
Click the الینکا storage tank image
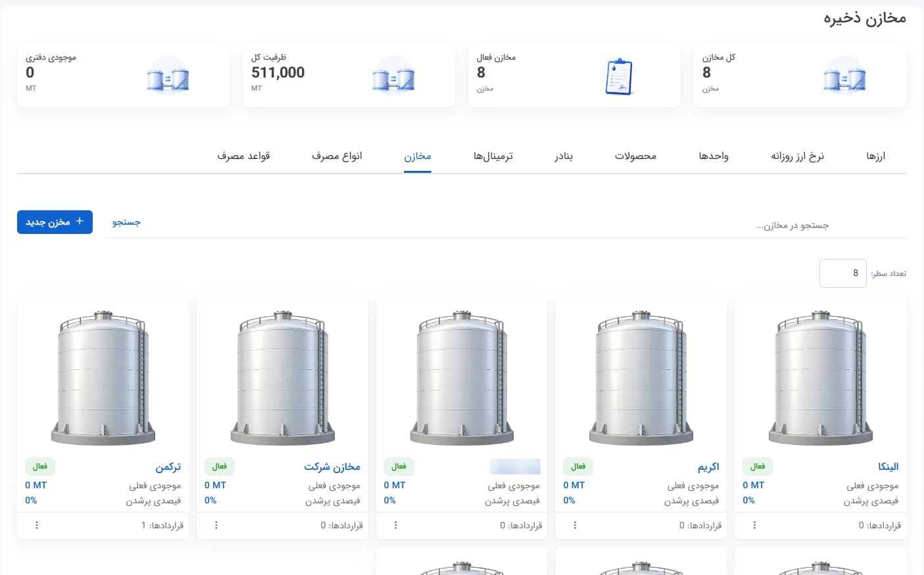(x=821, y=378)
